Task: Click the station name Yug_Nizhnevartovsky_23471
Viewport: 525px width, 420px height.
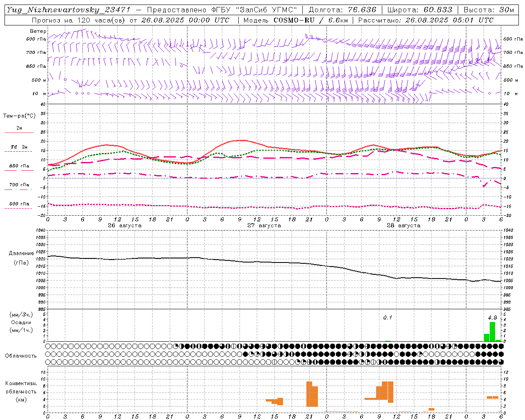Action: tap(68, 10)
